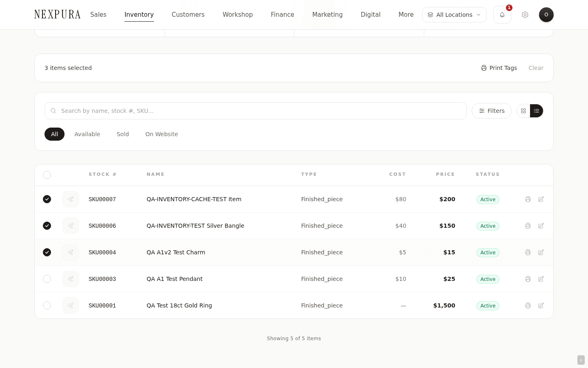Select the Available filter tab
This screenshot has height=368, width=588.
click(87, 134)
